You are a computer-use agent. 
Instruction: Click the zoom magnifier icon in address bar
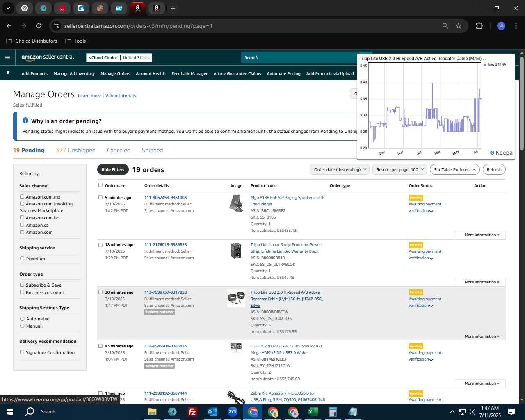pos(445,26)
